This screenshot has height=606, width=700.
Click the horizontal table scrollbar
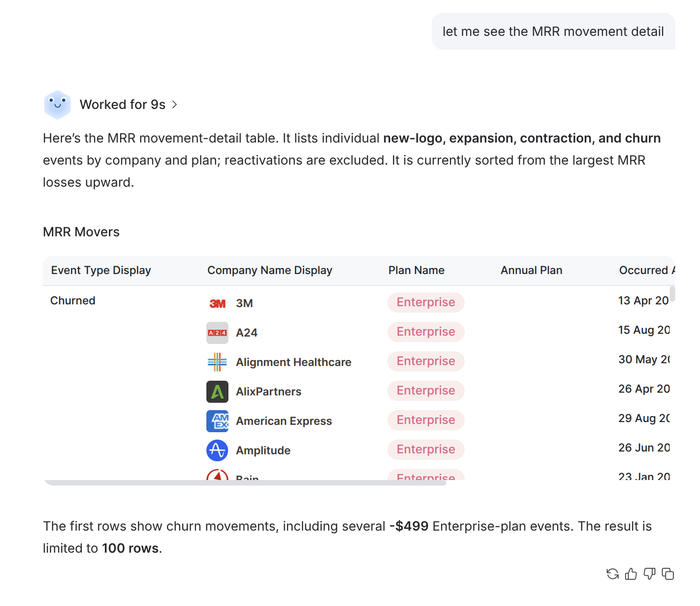245,482
